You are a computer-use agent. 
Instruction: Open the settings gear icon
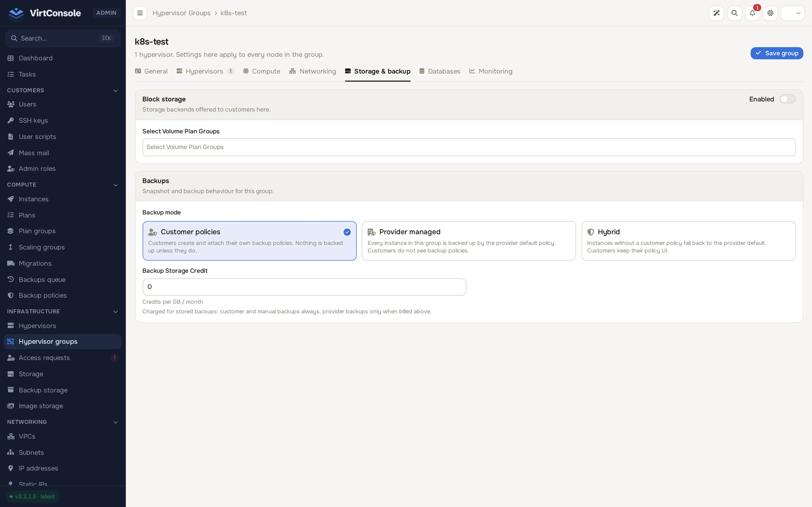(x=770, y=13)
